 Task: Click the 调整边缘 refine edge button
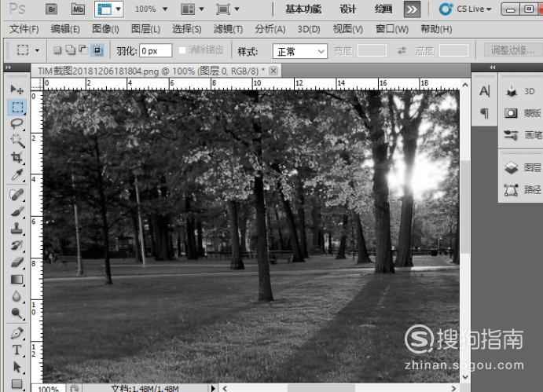click(513, 50)
